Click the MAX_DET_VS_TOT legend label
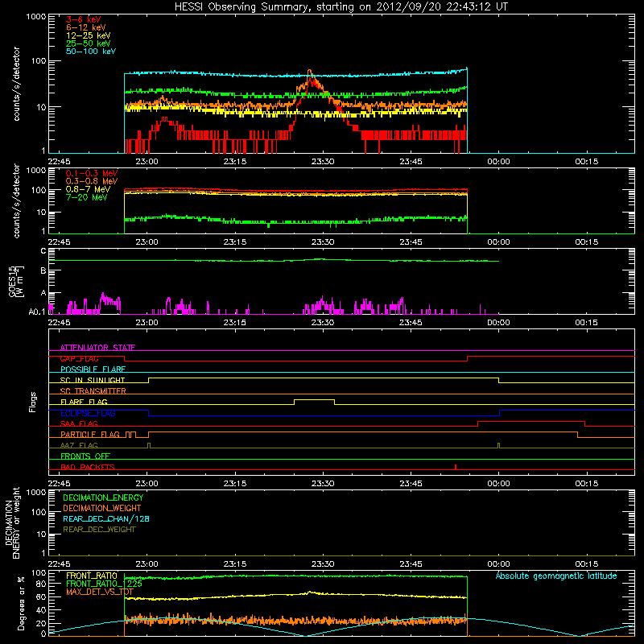Image resolution: width=644 pixels, height=644 pixels. [x=99, y=592]
